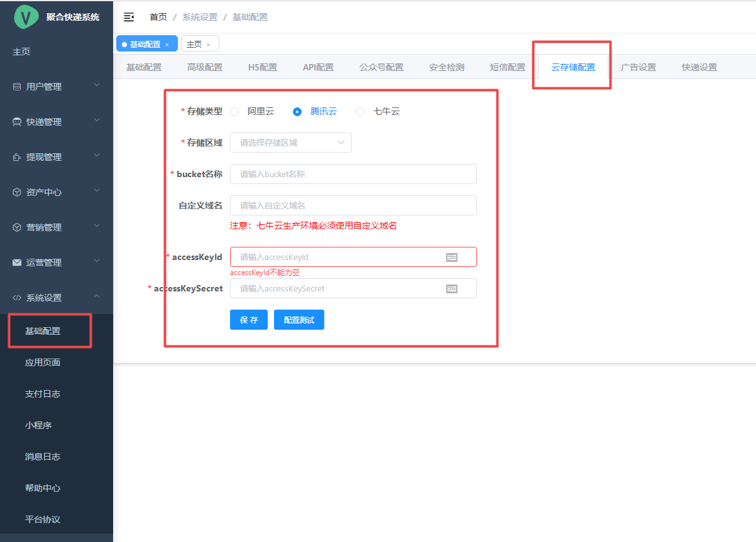The height and width of the screenshot is (542, 756).
Task: Click the 快递管理 sidebar icon
Action: click(17, 122)
